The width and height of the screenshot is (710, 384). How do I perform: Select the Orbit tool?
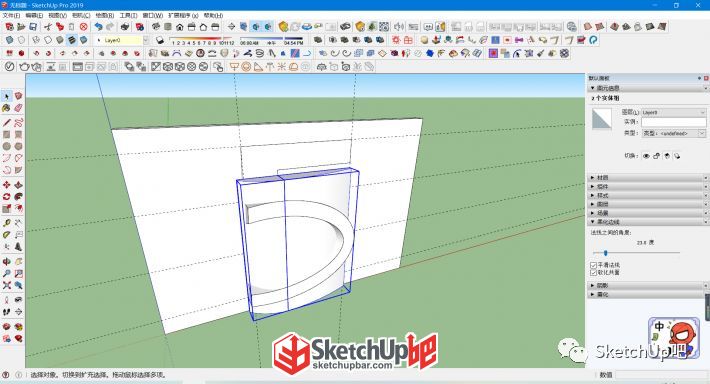[x=6, y=262]
